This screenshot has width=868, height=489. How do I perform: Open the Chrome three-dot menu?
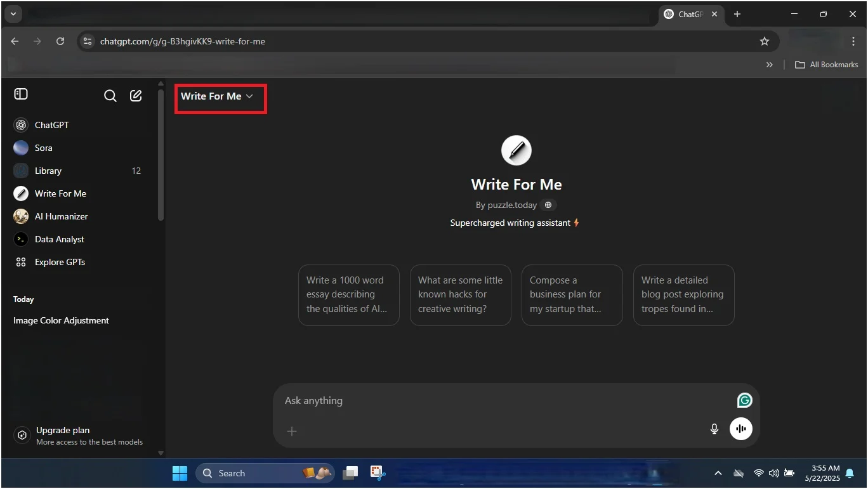pyautogui.click(x=853, y=41)
